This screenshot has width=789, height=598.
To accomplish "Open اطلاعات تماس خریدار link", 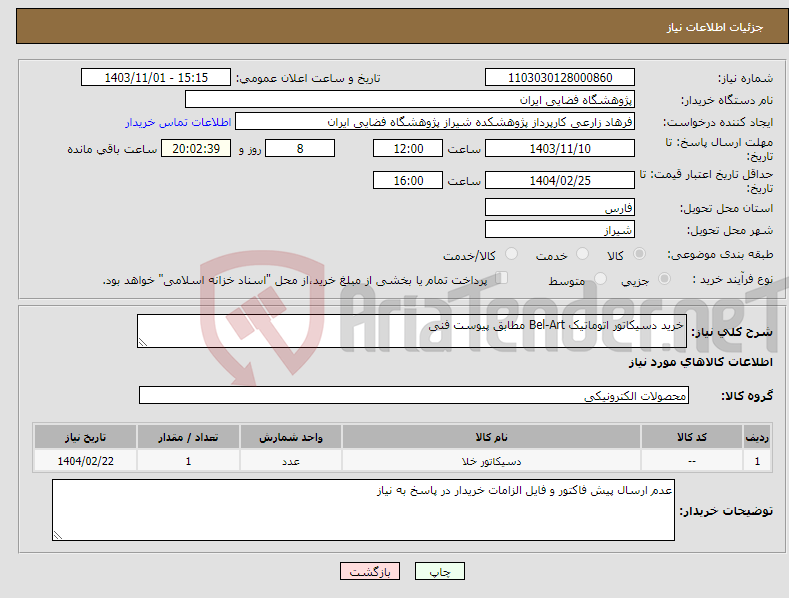I will (x=178, y=122).
